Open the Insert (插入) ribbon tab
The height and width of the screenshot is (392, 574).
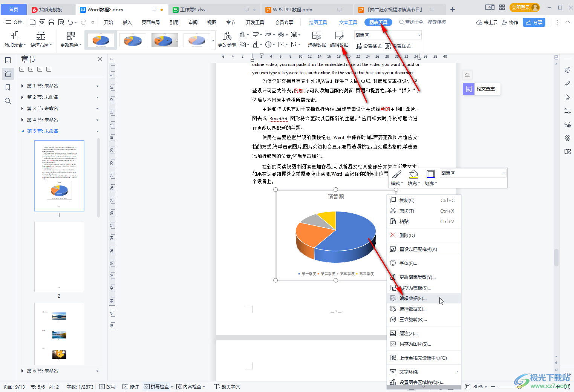[127, 22]
